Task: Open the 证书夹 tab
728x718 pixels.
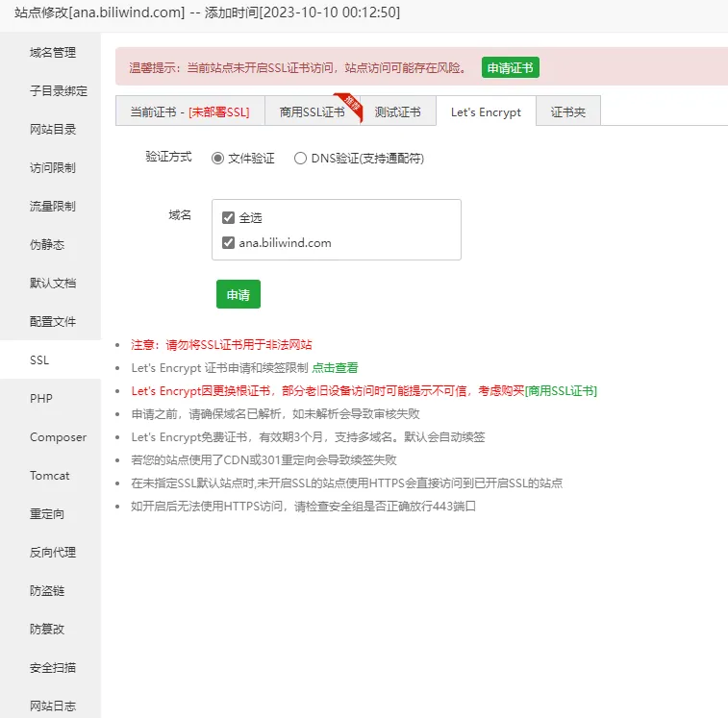Action: click(567, 111)
